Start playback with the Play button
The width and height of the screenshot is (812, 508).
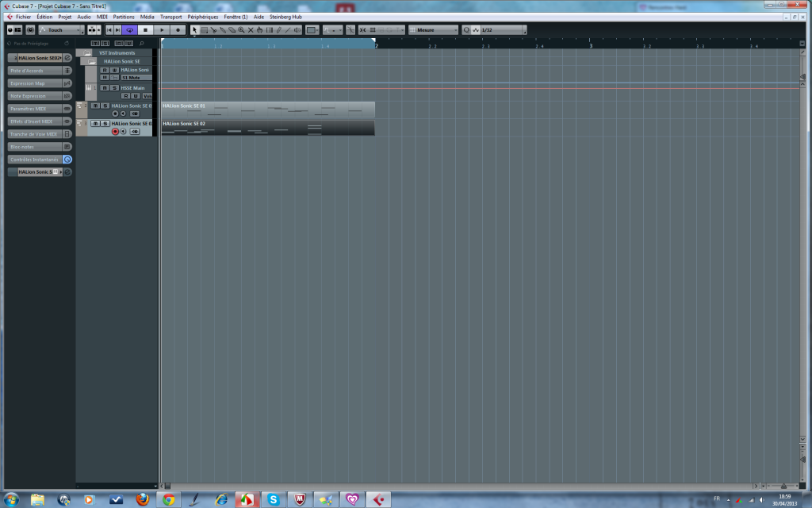(162, 30)
